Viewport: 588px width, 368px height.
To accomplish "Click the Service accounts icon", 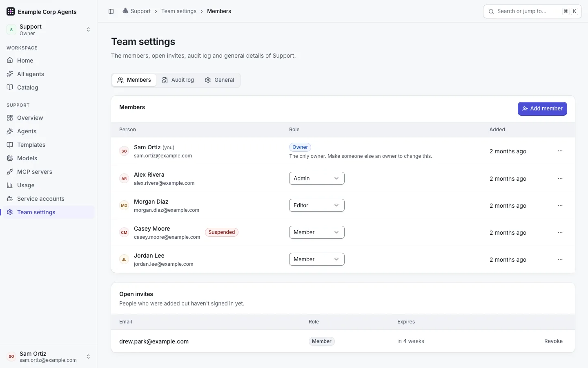I will [x=10, y=199].
